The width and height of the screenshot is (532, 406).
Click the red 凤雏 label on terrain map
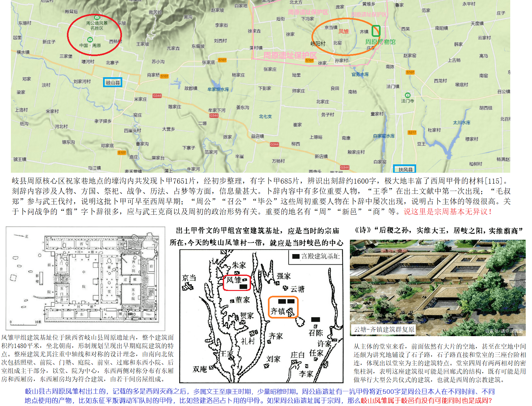tap(343, 31)
